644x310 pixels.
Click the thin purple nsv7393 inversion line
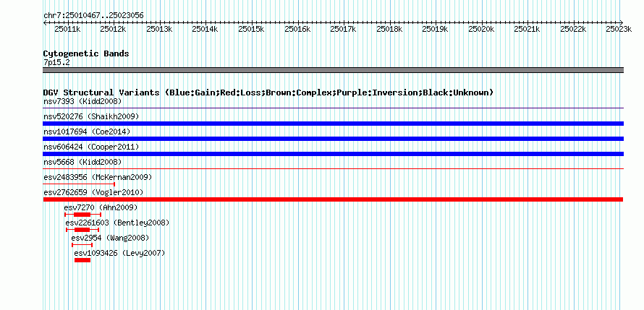[333, 108]
